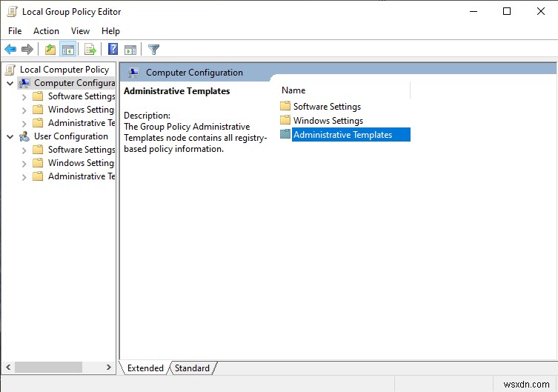Select Windows Settings in the Name list
Image resolution: width=558 pixels, height=392 pixels.
pos(328,121)
